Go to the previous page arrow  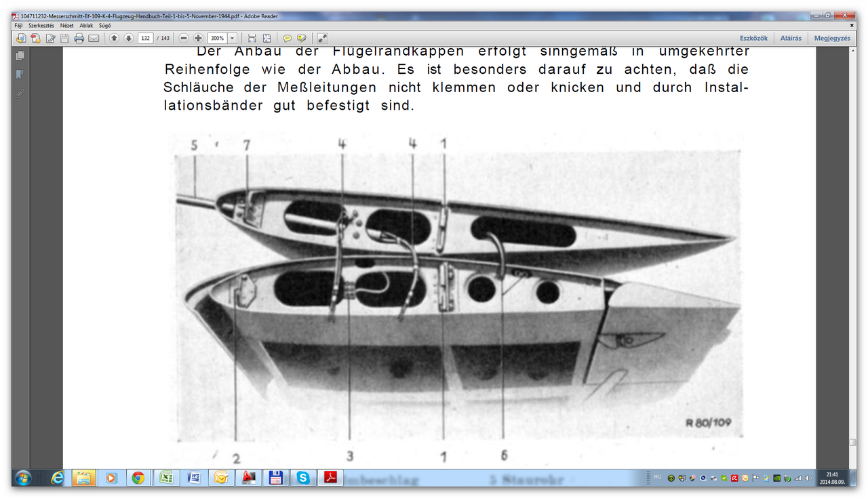coord(114,39)
